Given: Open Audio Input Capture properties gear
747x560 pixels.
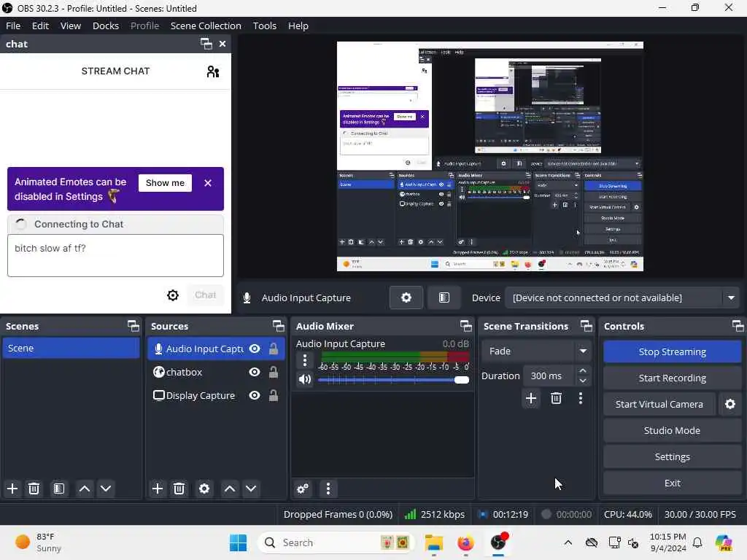Looking at the screenshot, I should click(406, 297).
